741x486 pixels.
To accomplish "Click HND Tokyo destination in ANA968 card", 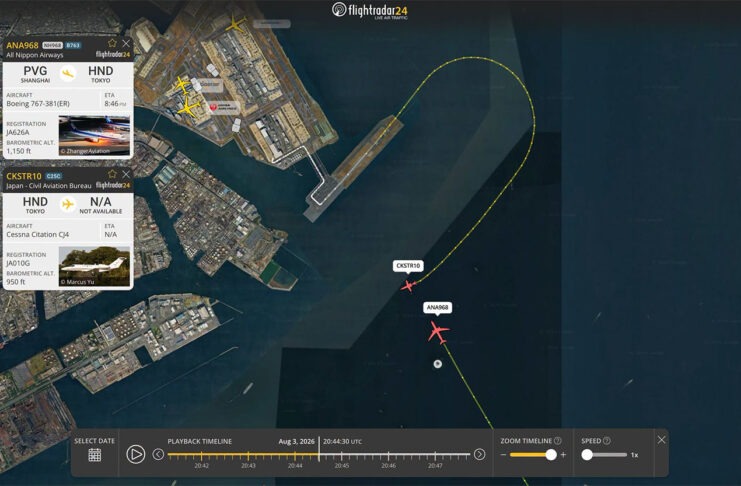I will 101,74.
